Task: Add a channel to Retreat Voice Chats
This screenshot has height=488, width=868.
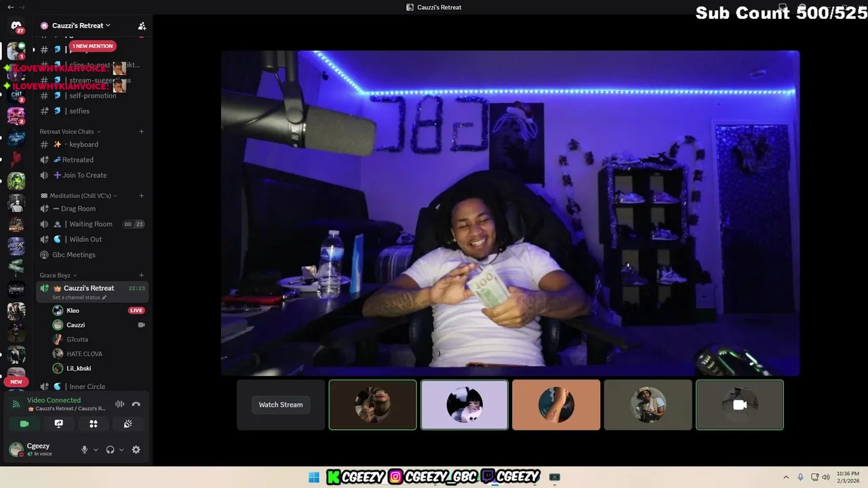Action: tap(141, 131)
